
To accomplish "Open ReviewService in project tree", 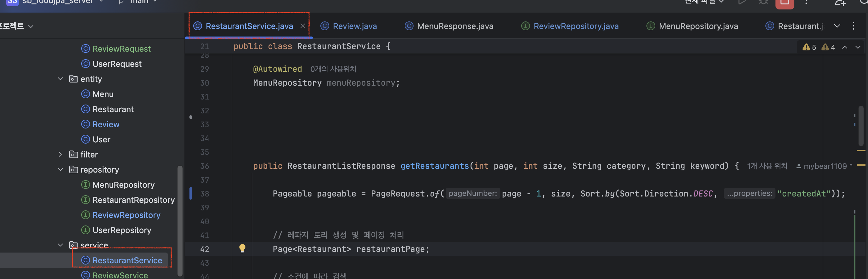I will coord(120,275).
